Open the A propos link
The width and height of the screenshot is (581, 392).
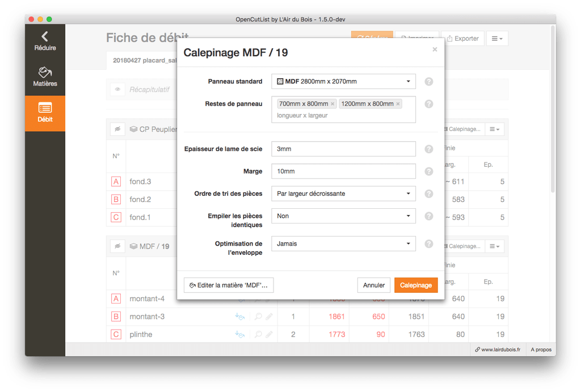tap(541, 349)
